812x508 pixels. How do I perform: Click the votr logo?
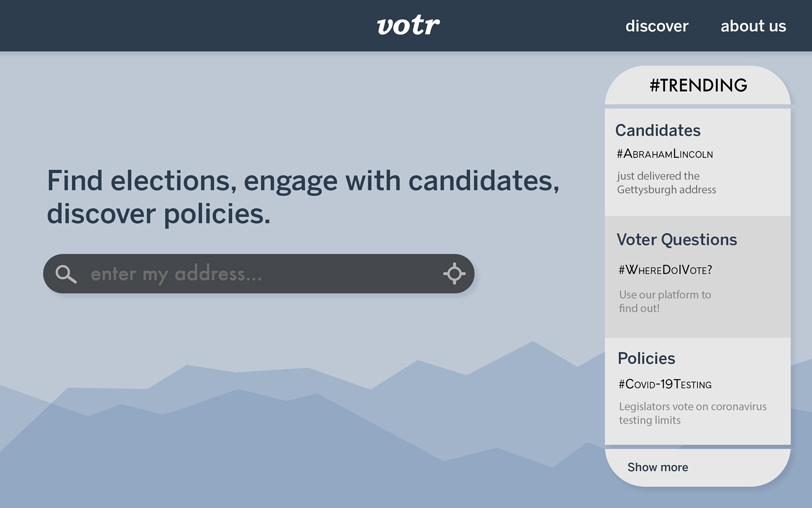tap(408, 25)
